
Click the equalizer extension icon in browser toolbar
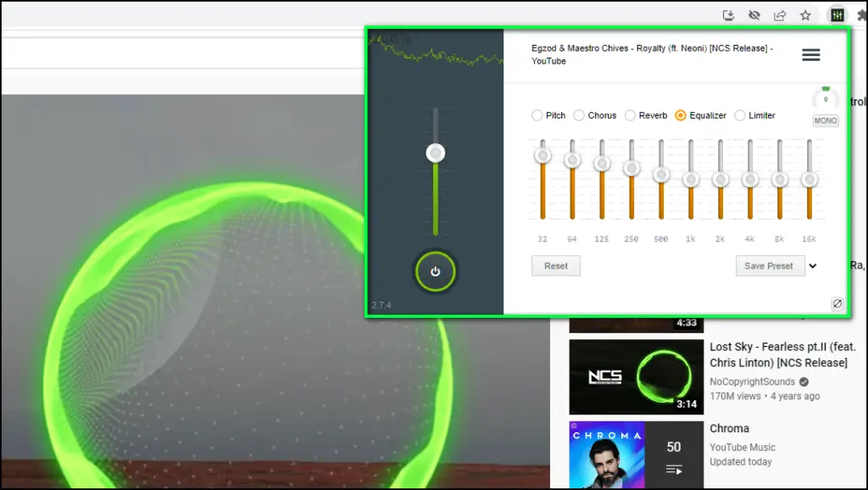[837, 15]
